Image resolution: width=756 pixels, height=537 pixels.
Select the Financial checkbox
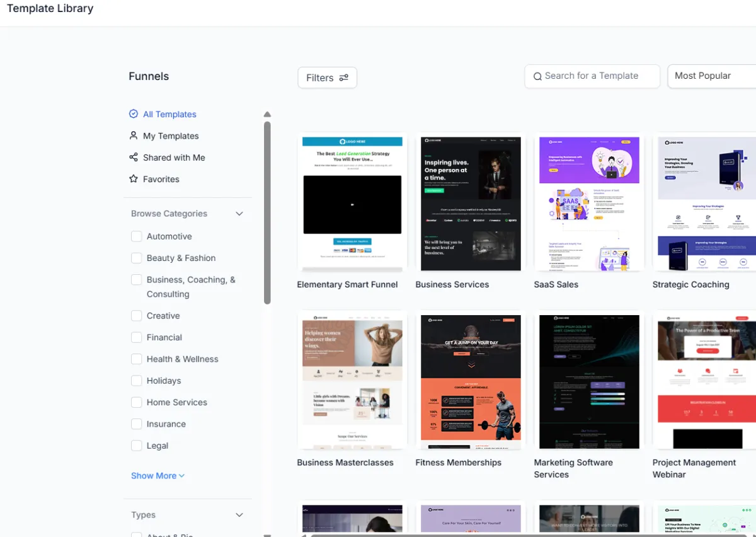click(x=136, y=337)
